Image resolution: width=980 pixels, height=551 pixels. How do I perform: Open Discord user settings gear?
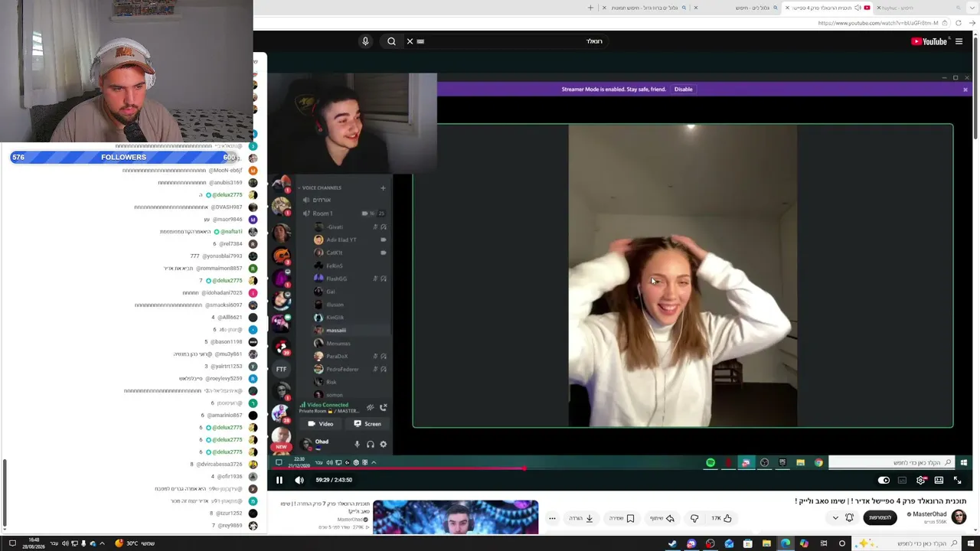383,444
